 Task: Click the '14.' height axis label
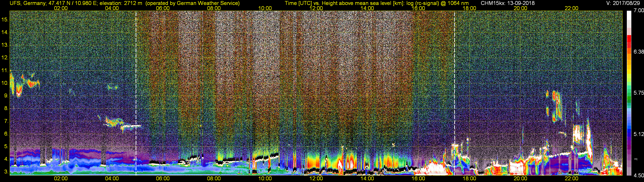click(5, 32)
